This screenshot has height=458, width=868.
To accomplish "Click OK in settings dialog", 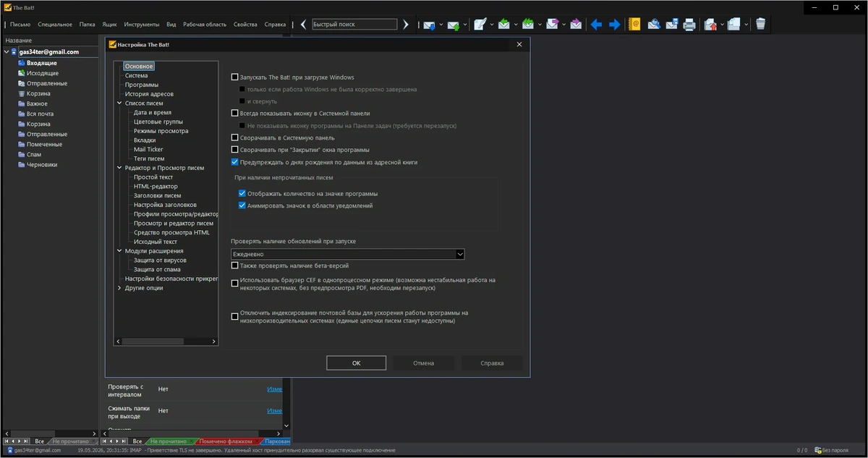I will (356, 363).
